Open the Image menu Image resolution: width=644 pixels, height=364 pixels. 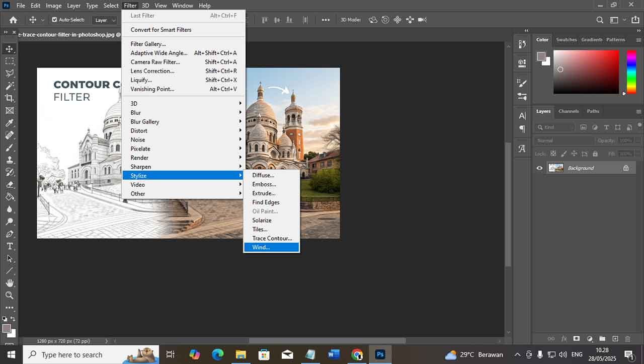[53, 6]
